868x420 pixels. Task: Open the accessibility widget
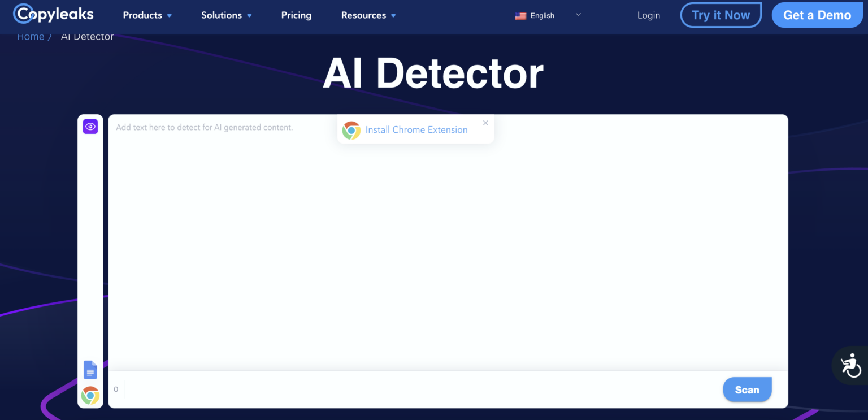pos(851,365)
